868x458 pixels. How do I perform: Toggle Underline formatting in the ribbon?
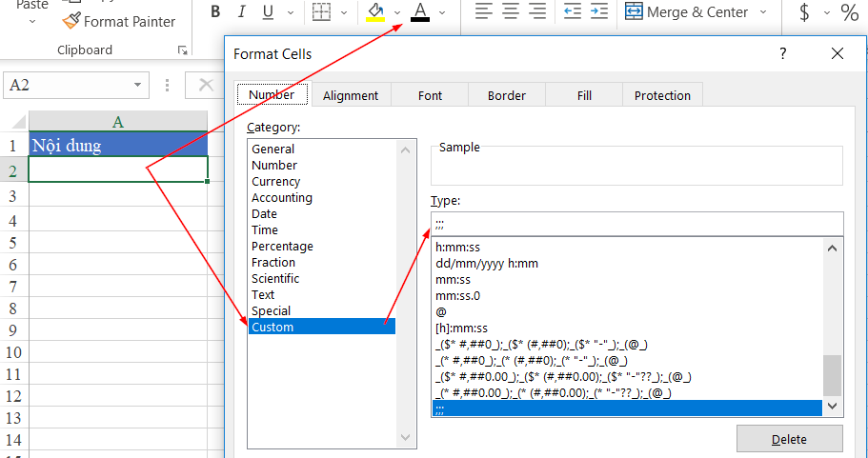pyautogui.click(x=268, y=11)
